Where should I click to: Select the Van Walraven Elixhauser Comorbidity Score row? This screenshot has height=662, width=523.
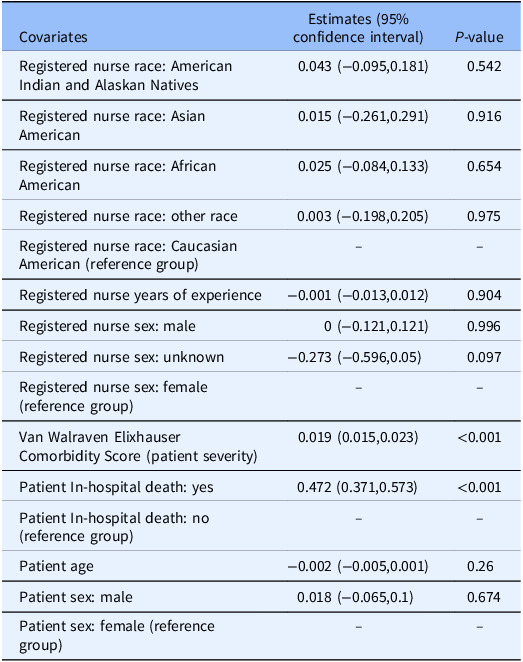click(261, 446)
